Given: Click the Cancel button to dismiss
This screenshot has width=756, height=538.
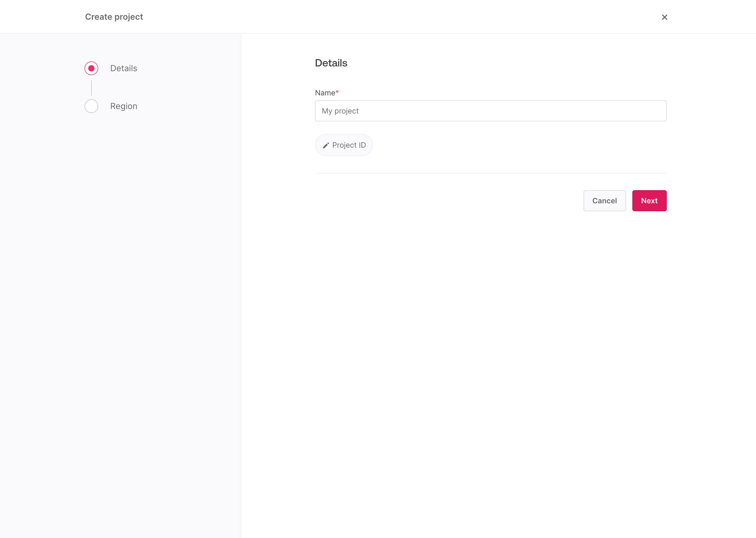Looking at the screenshot, I should 604,200.
